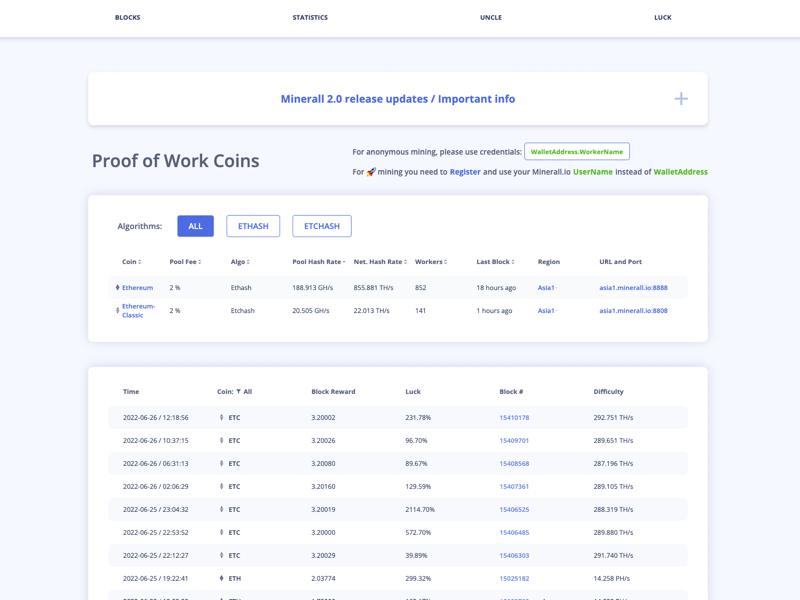Open block number 15406525

514,509
